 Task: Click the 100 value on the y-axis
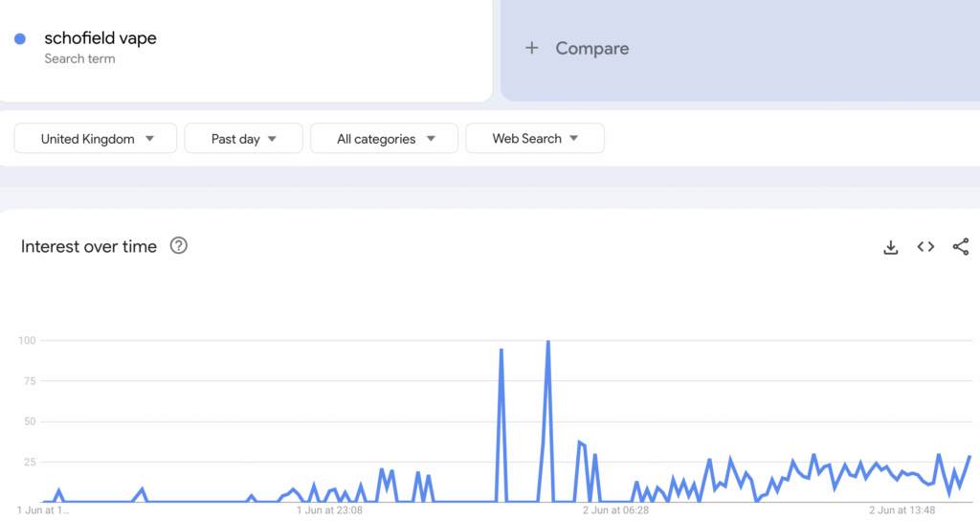point(27,340)
